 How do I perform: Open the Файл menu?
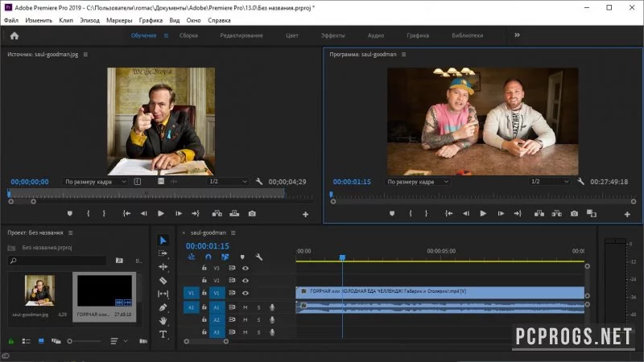tap(11, 20)
